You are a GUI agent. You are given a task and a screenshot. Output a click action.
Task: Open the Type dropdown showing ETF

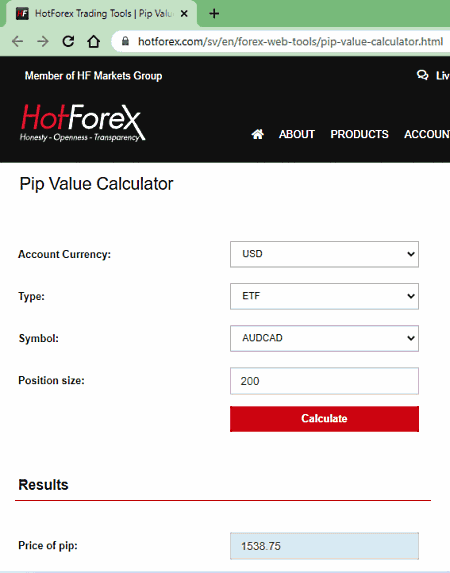pyautogui.click(x=324, y=296)
